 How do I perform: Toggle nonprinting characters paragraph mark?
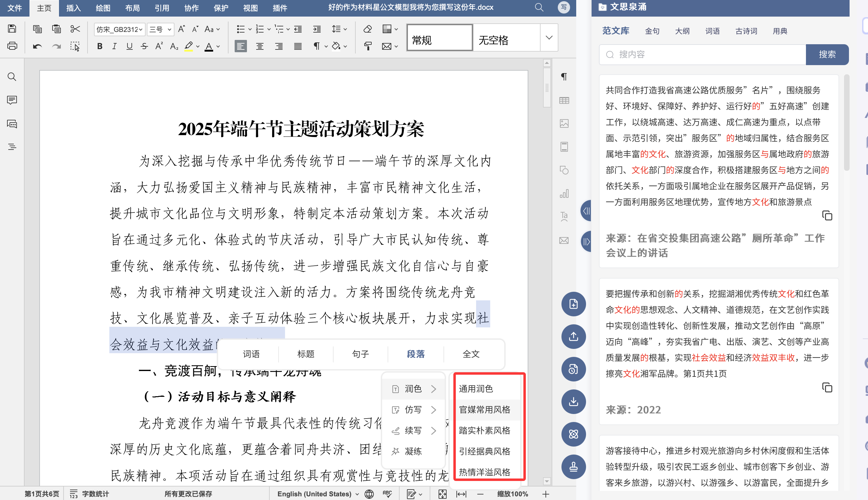pos(316,46)
